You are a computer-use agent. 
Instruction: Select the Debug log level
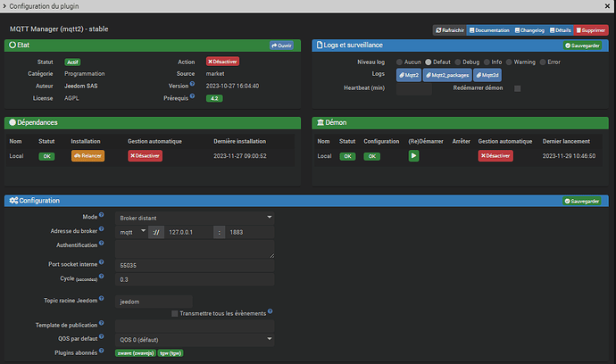click(458, 62)
